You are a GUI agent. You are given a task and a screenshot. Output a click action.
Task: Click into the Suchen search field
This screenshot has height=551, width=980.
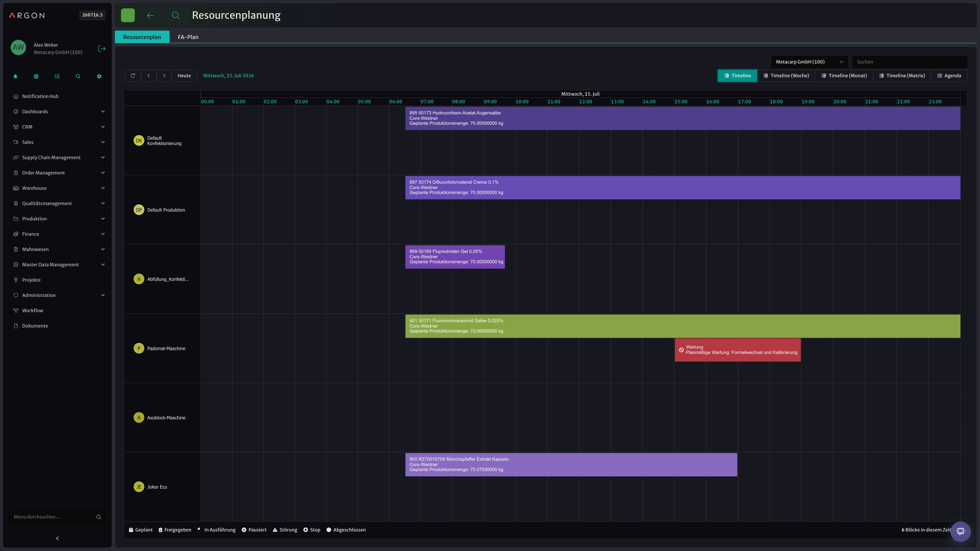(x=910, y=62)
